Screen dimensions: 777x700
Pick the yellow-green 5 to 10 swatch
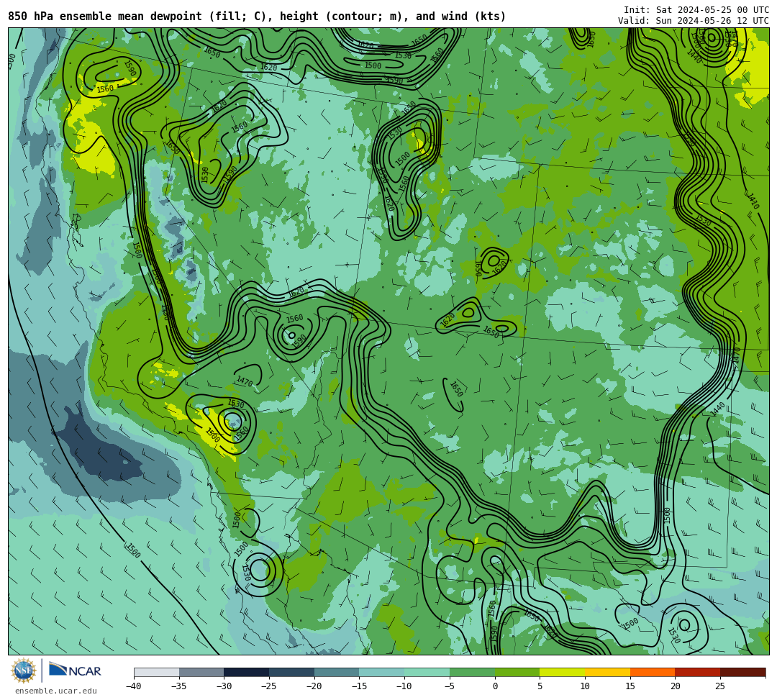click(562, 672)
